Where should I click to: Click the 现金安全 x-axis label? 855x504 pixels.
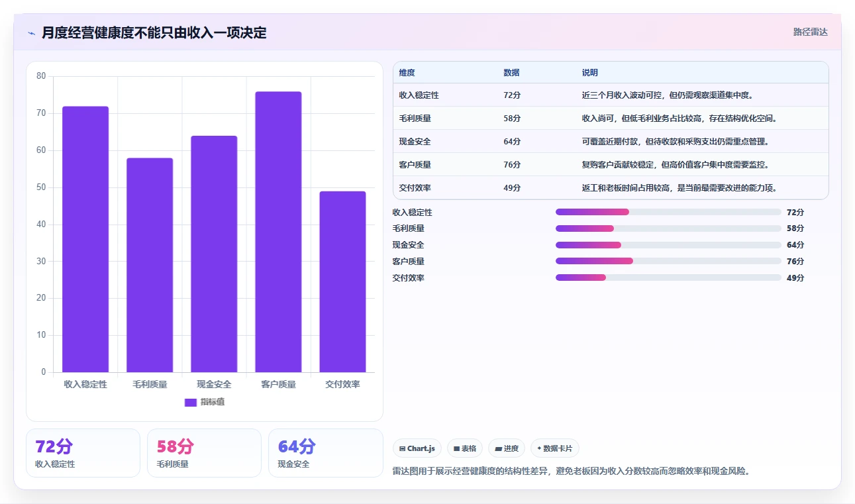(214, 384)
